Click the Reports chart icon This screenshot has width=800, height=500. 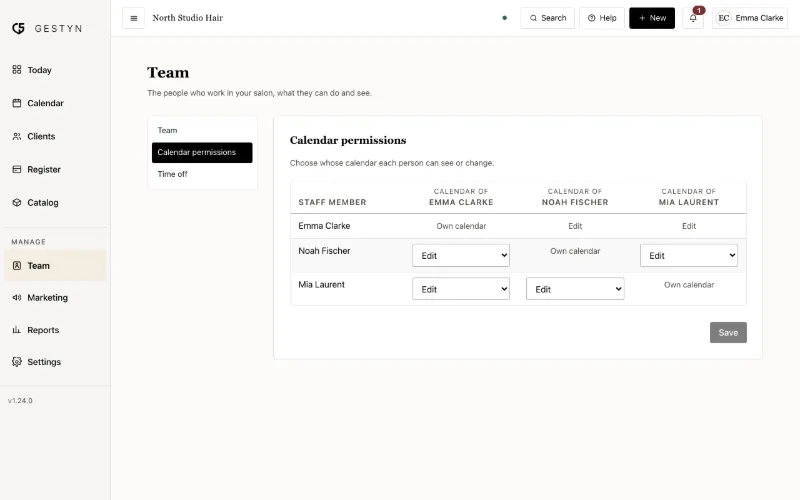tap(17, 330)
